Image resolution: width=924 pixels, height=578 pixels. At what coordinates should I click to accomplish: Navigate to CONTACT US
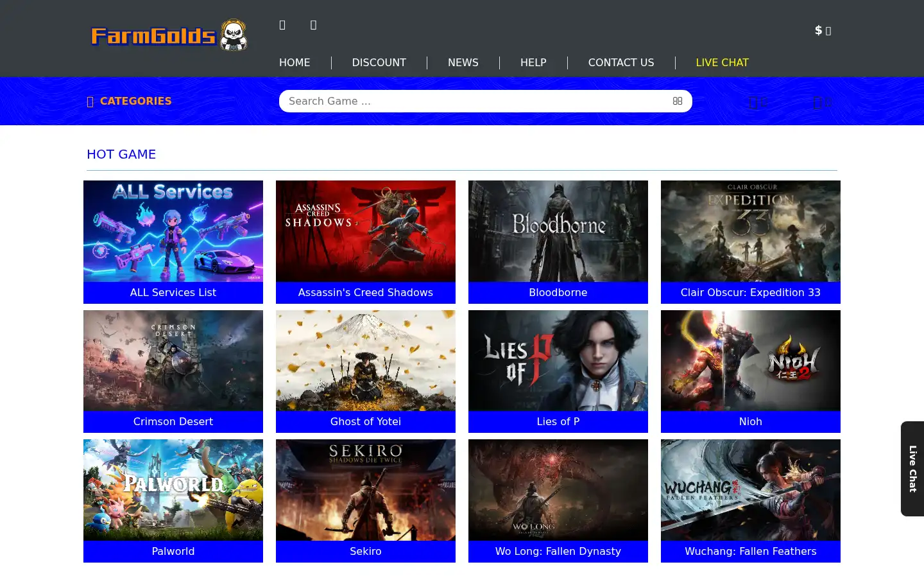coord(621,62)
